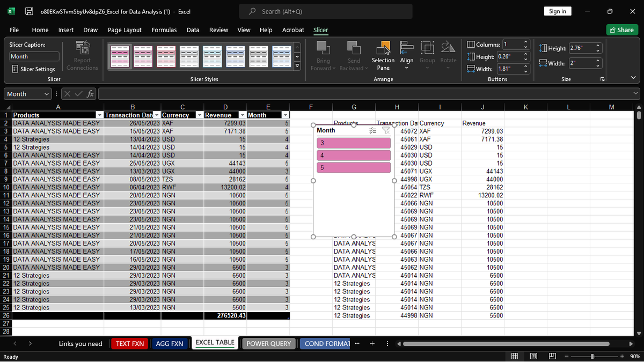
Task: Click the Search box in title bar
Action: pos(326,11)
